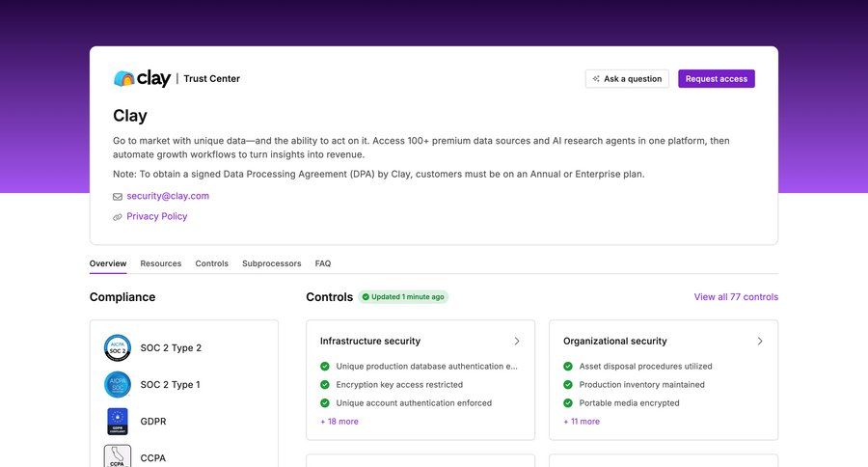Click the SOC 2 Type 2 label
Screen dimensions: 868x467
(171, 348)
